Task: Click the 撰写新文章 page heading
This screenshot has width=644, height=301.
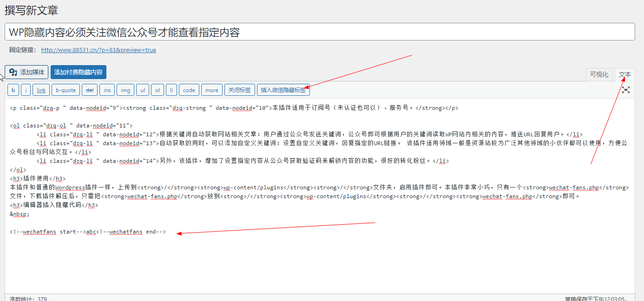Action: coord(32,10)
